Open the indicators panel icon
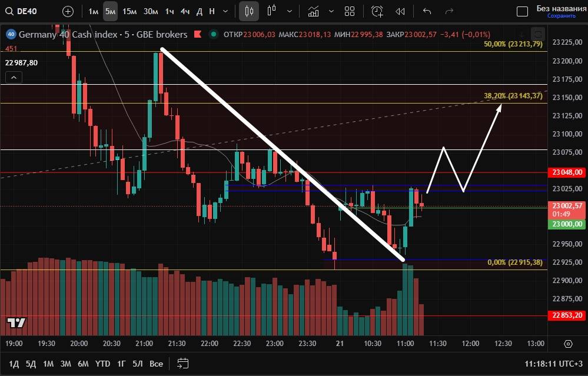 [314, 11]
